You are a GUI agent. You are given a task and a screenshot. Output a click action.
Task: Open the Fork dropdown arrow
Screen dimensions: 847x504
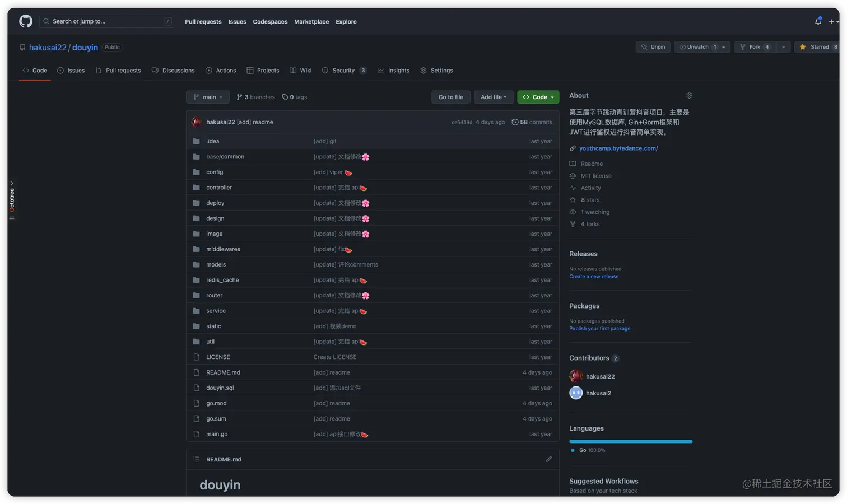[784, 47]
